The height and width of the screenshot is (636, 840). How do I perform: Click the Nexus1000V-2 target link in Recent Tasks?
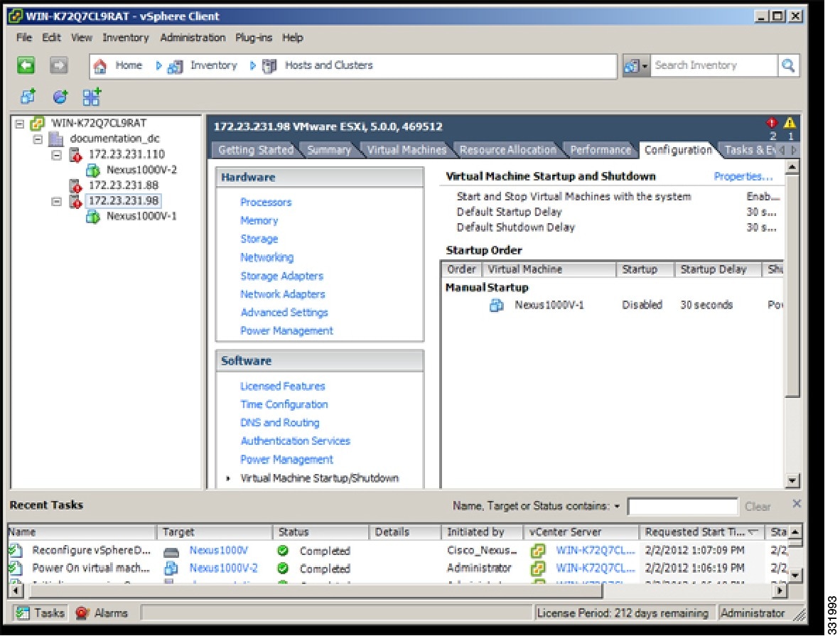tap(223, 568)
